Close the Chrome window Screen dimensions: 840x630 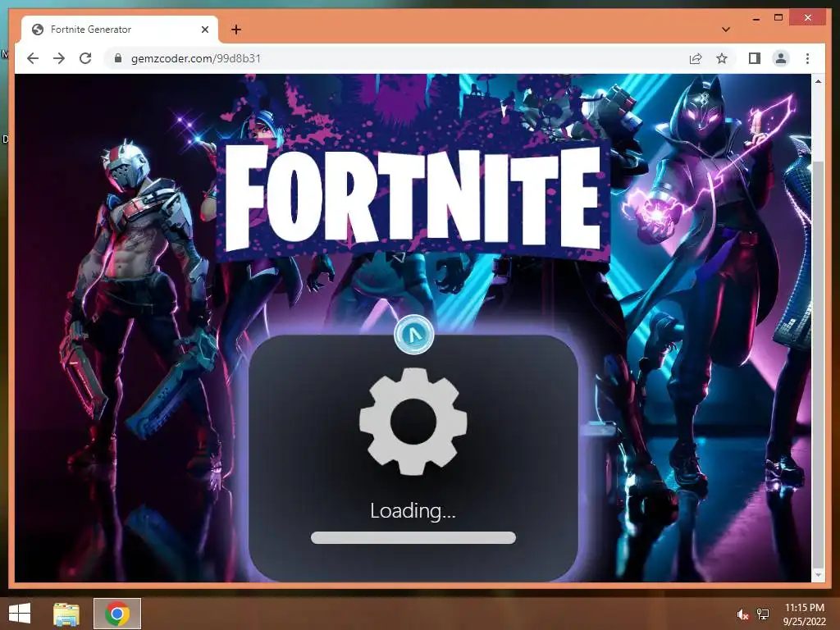coord(808,18)
